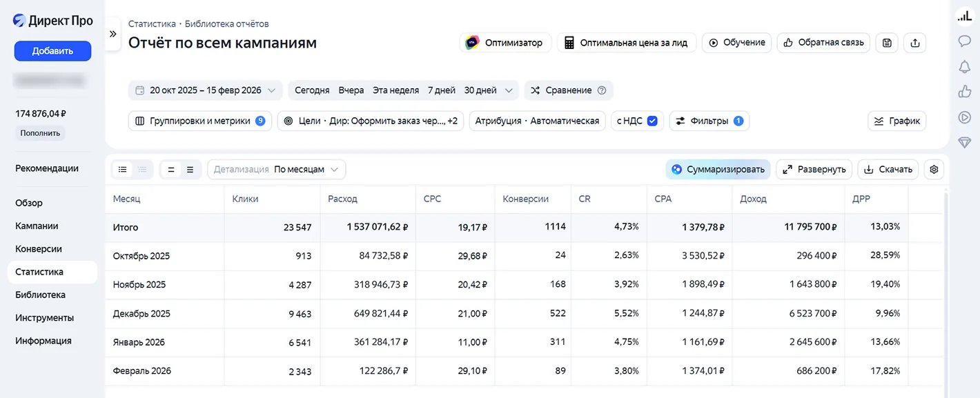The height and width of the screenshot is (398, 980).
Task: Sort by the Конверсии column header
Action: click(x=525, y=199)
